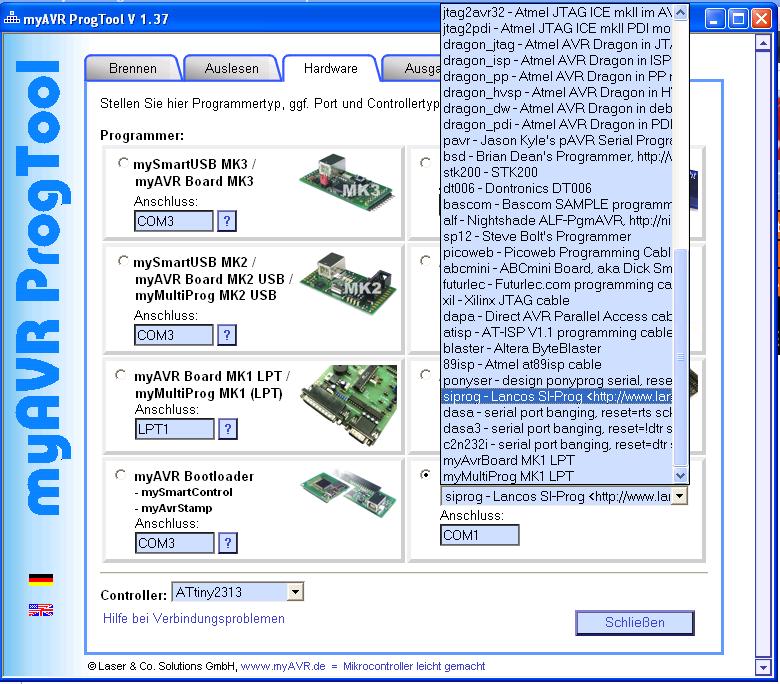
Task: Choose futurlec programming cable entry
Action: (x=557, y=284)
